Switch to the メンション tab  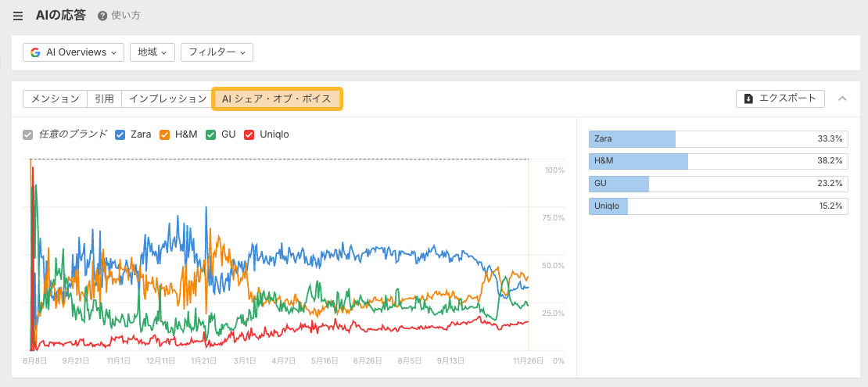point(55,99)
